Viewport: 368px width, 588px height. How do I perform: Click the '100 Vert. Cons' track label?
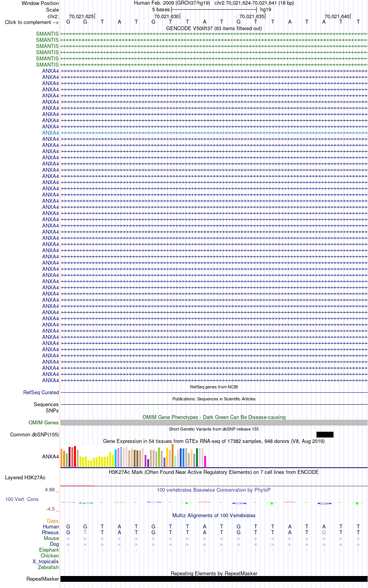click(22, 499)
